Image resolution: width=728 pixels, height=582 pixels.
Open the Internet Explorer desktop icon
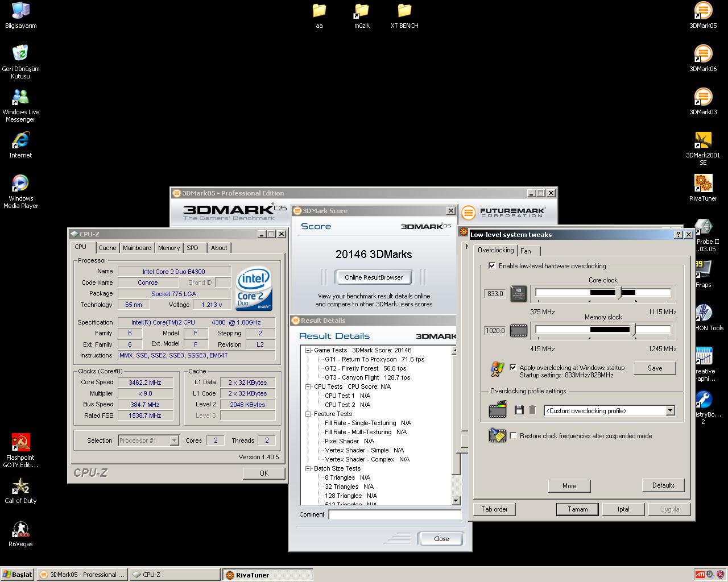pos(20,144)
